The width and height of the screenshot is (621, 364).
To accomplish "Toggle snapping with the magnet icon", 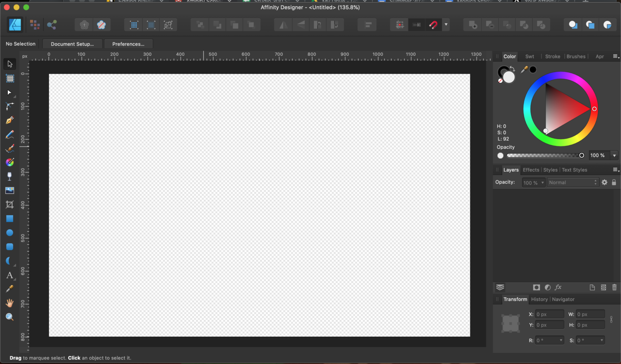I will [433, 25].
